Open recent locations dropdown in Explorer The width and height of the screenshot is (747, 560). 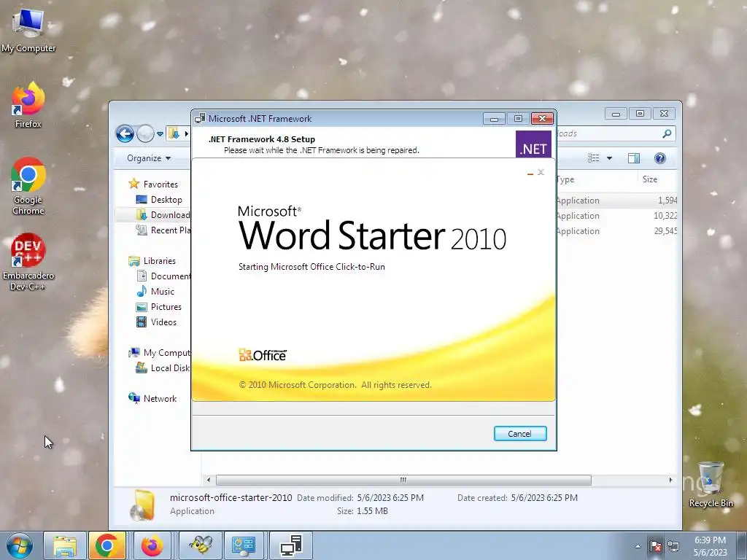point(160,134)
